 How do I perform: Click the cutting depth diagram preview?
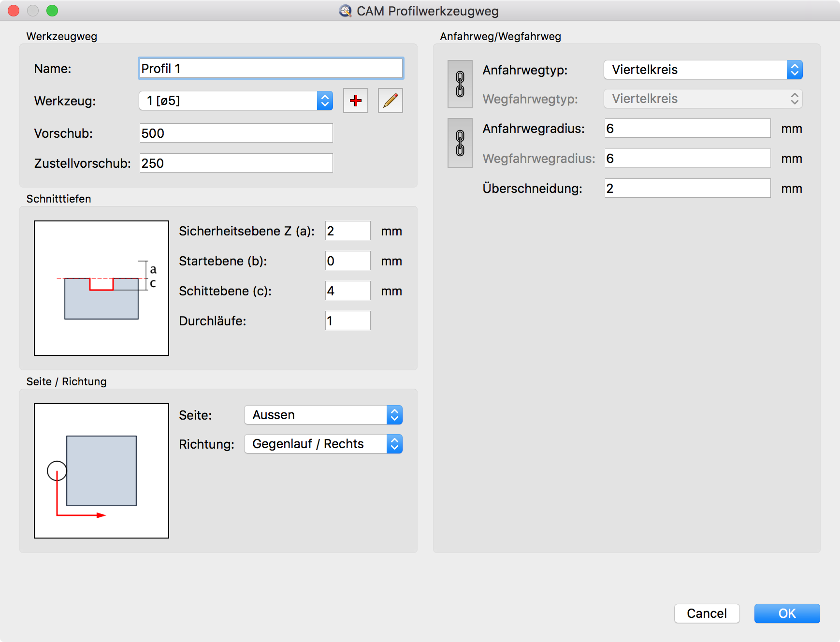101,288
